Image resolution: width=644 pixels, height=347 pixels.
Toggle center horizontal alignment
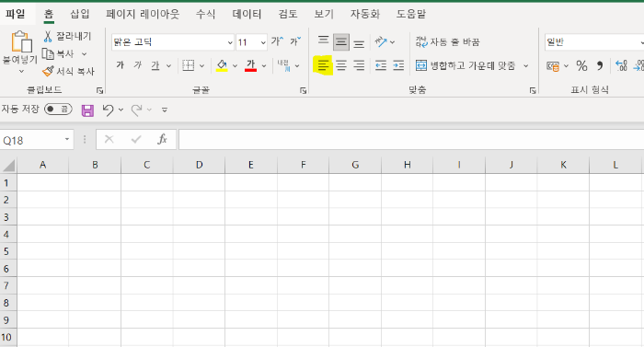tap(341, 65)
